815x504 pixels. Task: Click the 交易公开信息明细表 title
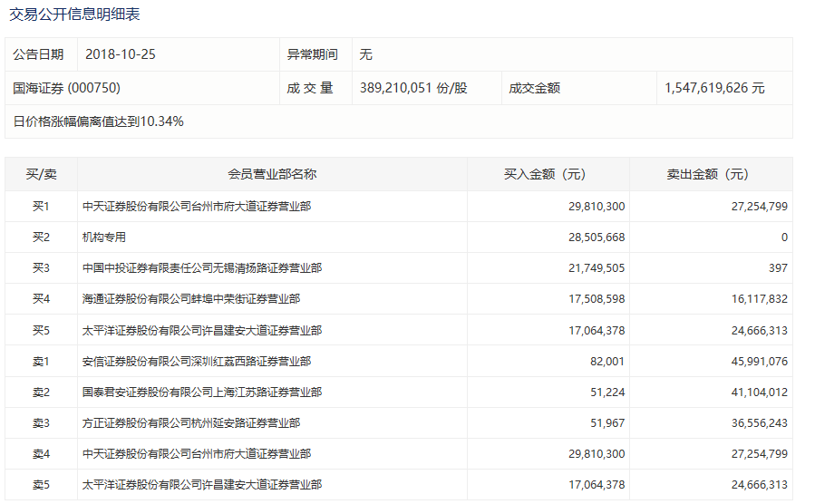click(x=74, y=15)
